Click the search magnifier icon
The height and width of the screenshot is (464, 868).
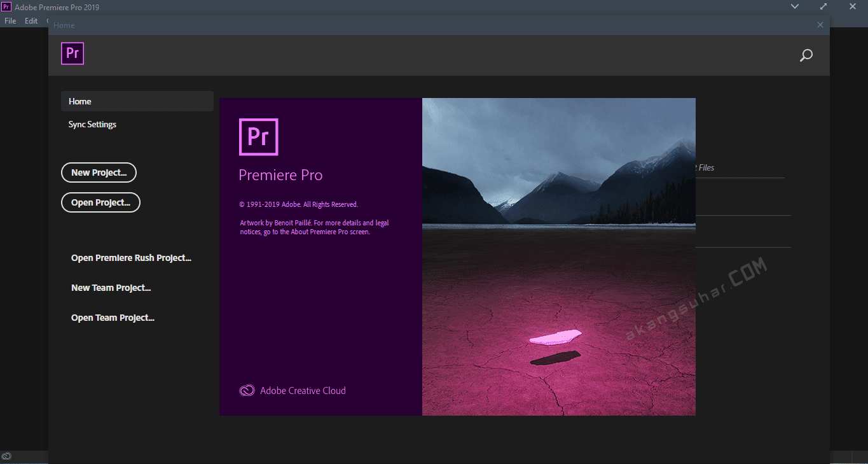click(806, 55)
